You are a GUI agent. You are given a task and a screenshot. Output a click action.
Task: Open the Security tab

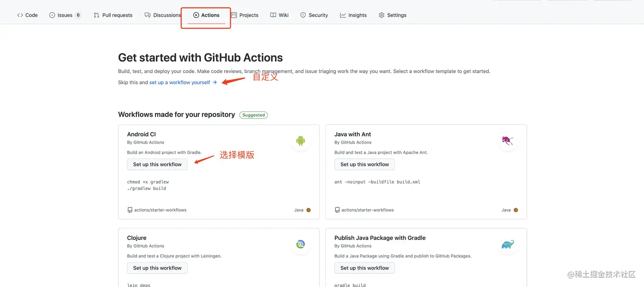point(314,15)
